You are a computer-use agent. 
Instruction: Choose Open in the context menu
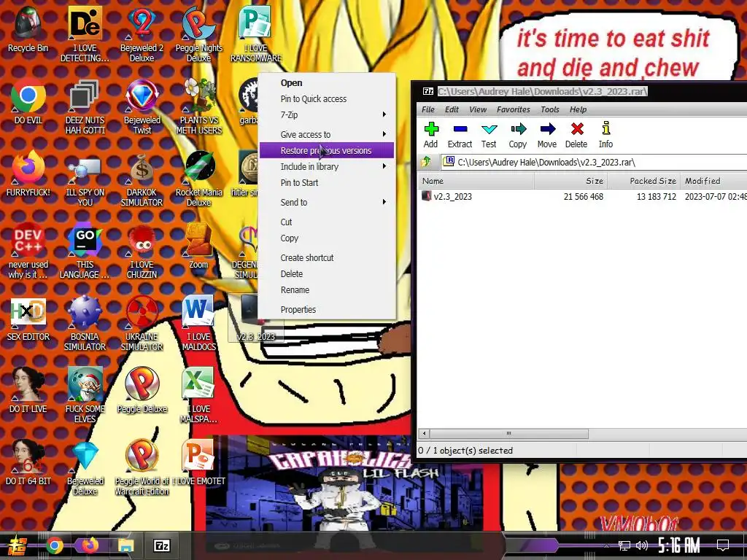327,83
